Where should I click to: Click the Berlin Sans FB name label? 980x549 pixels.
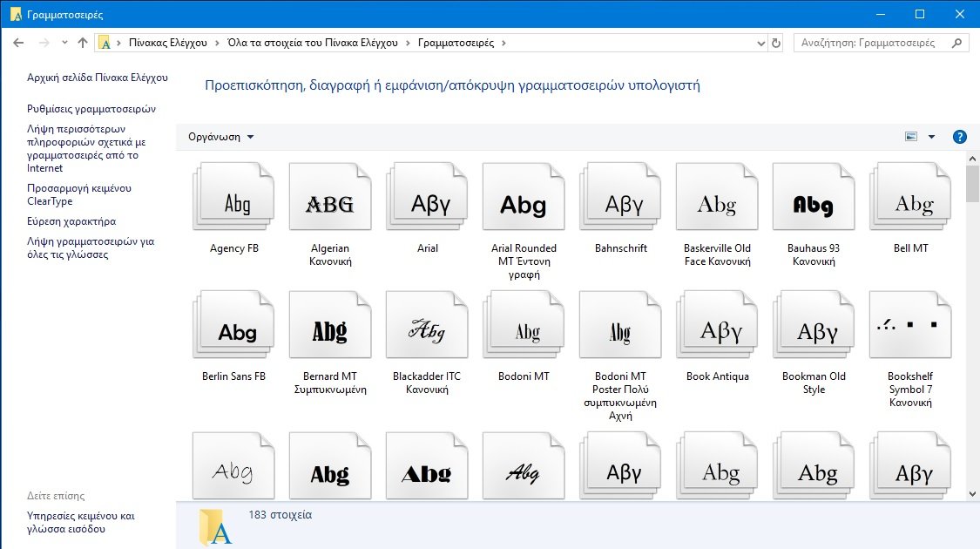click(233, 376)
